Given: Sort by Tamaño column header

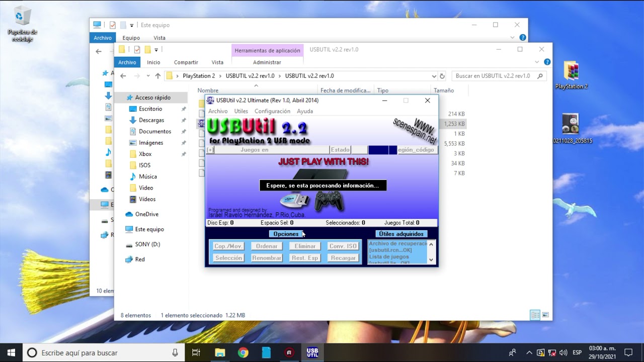Looking at the screenshot, I should pos(444,90).
